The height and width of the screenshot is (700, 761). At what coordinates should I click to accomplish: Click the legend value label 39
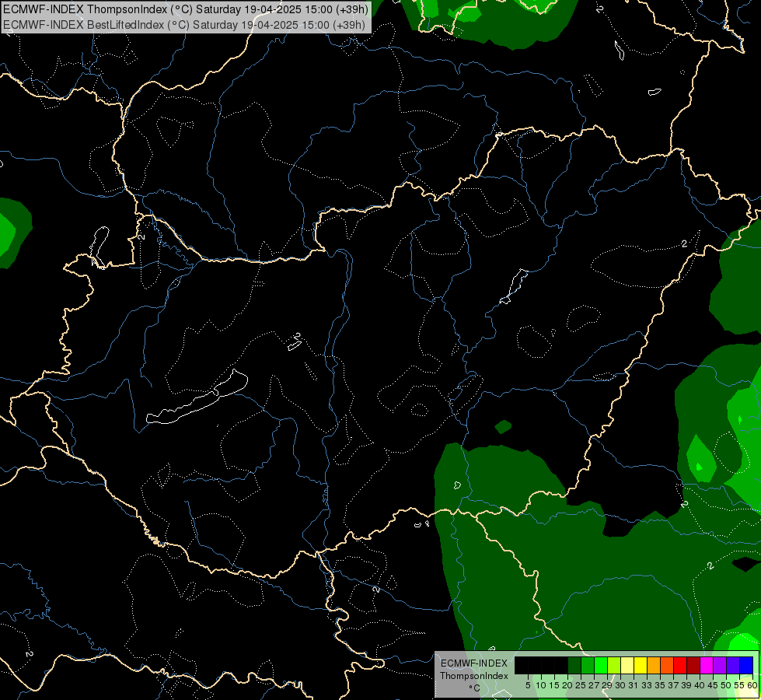(x=686, y=685)
